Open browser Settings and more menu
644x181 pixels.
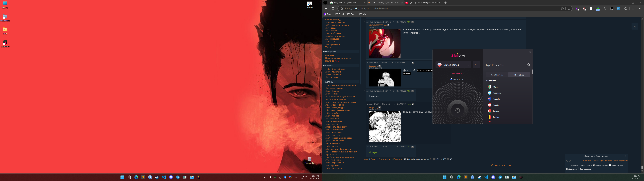(x=640, y=9)
